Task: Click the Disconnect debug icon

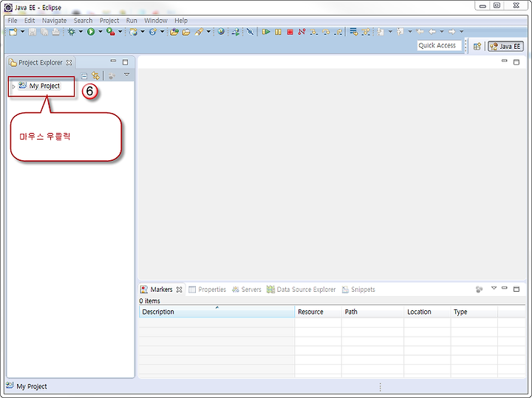Action: [x=301, y=32]
